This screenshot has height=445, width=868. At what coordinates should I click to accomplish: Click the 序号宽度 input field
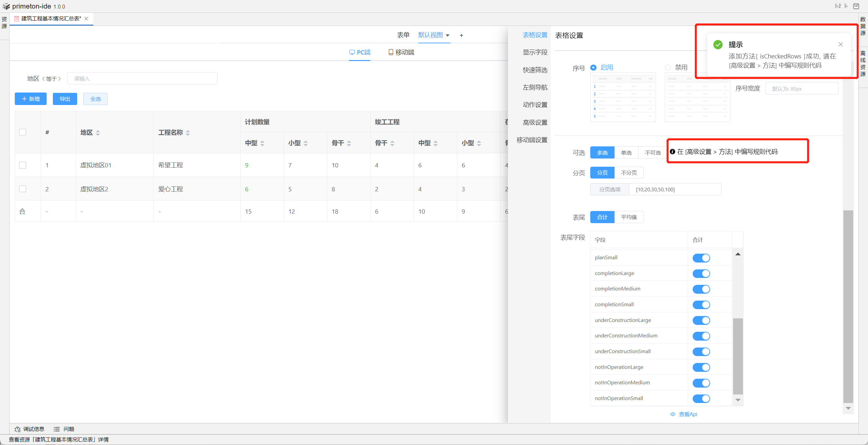coord(801,89)
